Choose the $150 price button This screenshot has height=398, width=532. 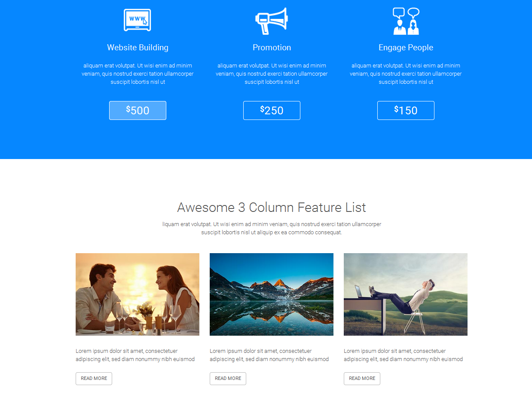point(406,110)
